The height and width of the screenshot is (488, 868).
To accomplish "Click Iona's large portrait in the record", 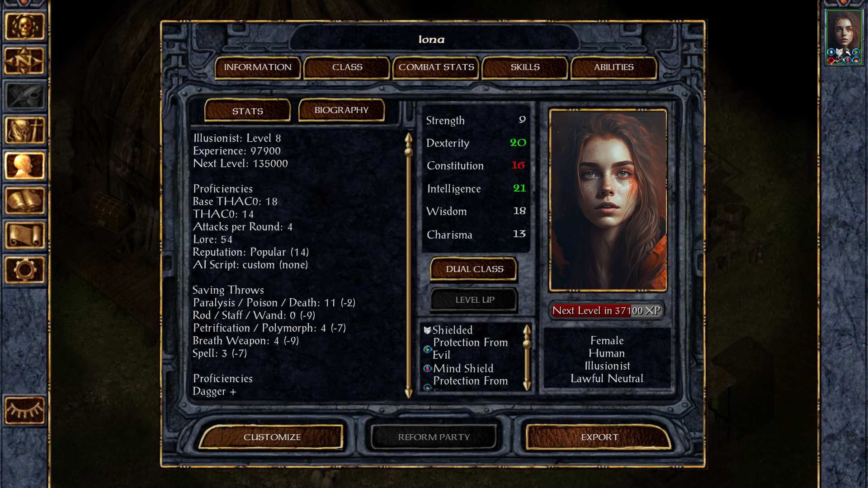I will (608, 200).
